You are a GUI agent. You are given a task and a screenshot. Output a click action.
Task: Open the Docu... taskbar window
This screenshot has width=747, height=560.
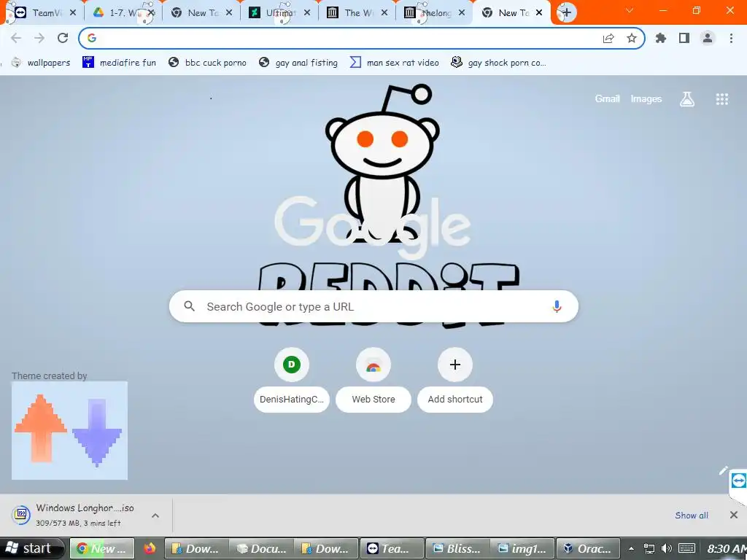261,548
